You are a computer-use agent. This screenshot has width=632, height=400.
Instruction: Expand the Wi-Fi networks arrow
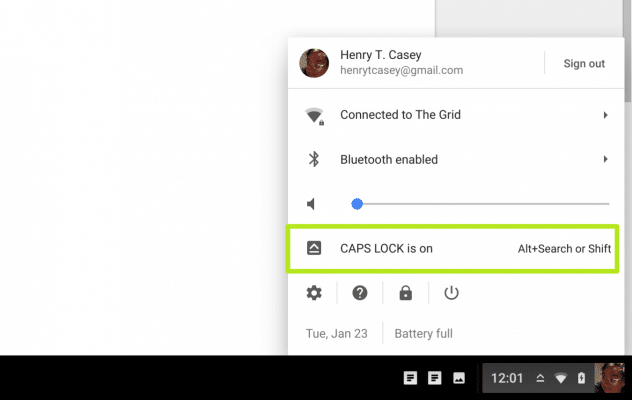tap(605, 115)
